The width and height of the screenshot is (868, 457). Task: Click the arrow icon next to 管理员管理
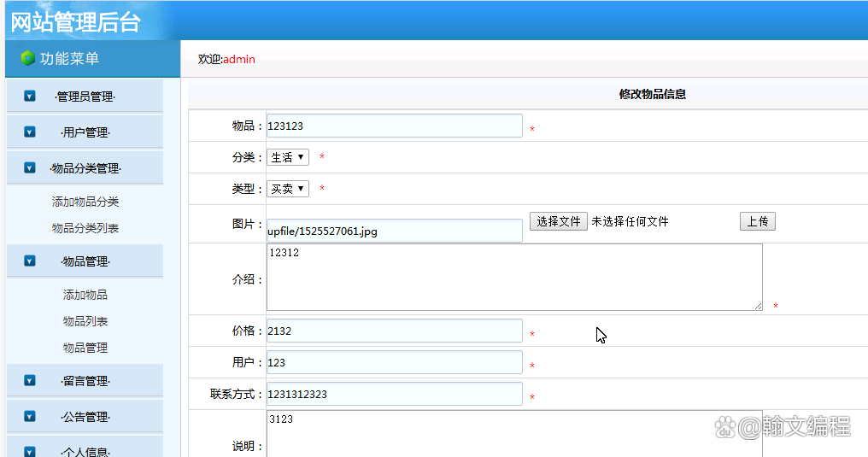(30, 97)
